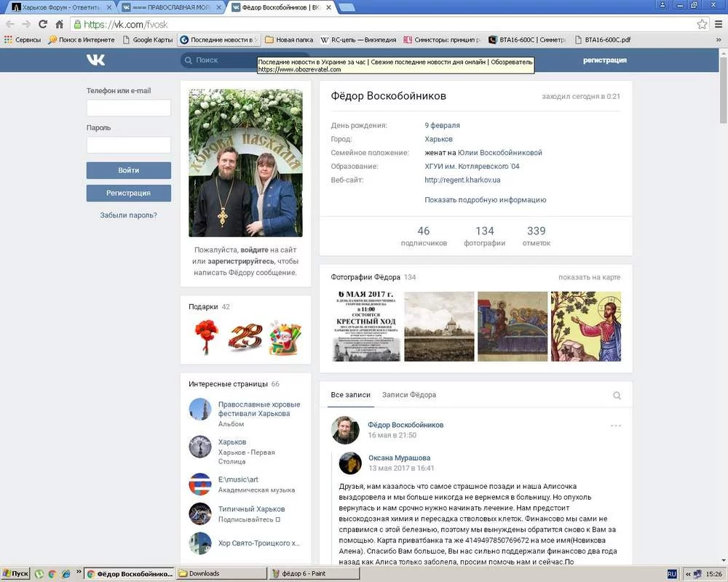Open Фёдор Воскобойников post avatar
This screenshot has width=728, height=582.
(345, 430)
